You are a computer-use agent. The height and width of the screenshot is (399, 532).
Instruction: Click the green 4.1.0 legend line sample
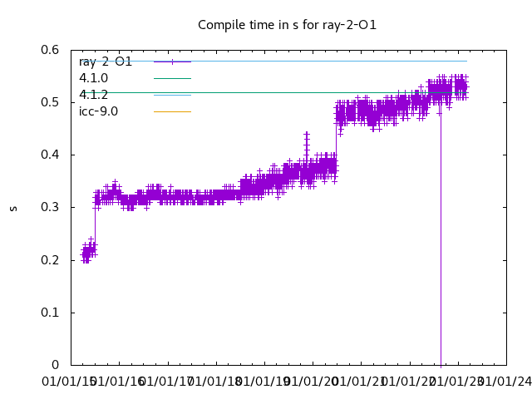[x=172, y=78]
